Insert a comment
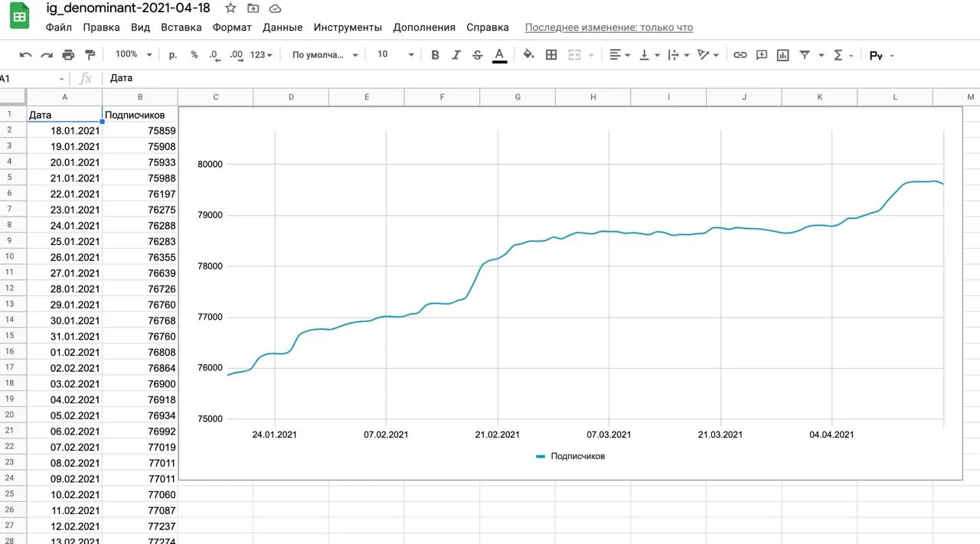 (x=762, y=55)
